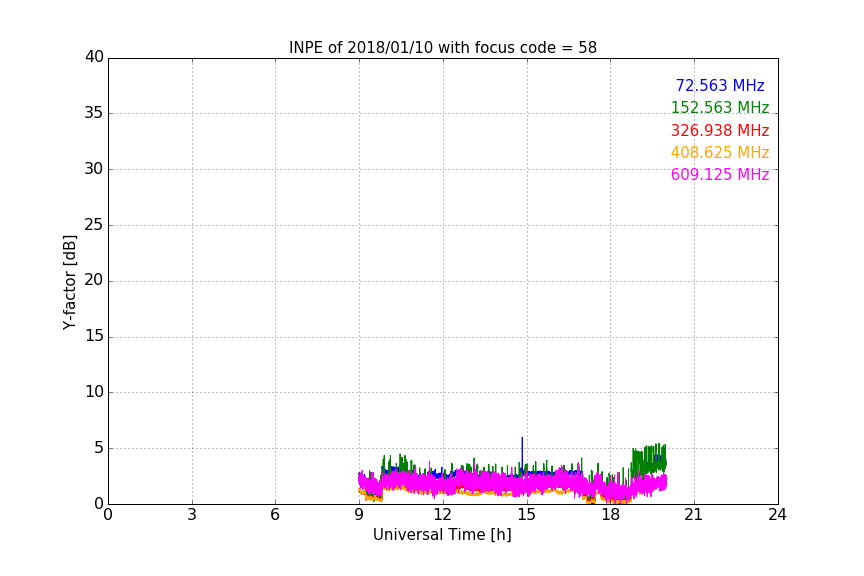
Task: Click the x-axis tick value 9
Action: pyautogui.click(x=359, y=515)
